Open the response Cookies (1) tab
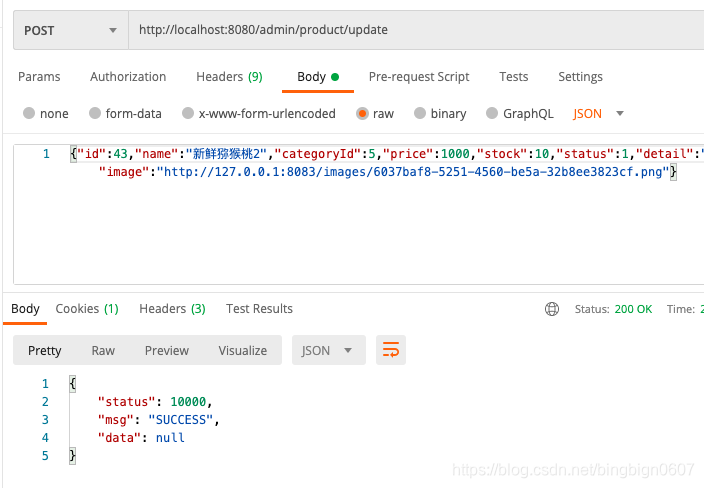The width and height of the screenshot is (704, 488). [x=87, y=309]
